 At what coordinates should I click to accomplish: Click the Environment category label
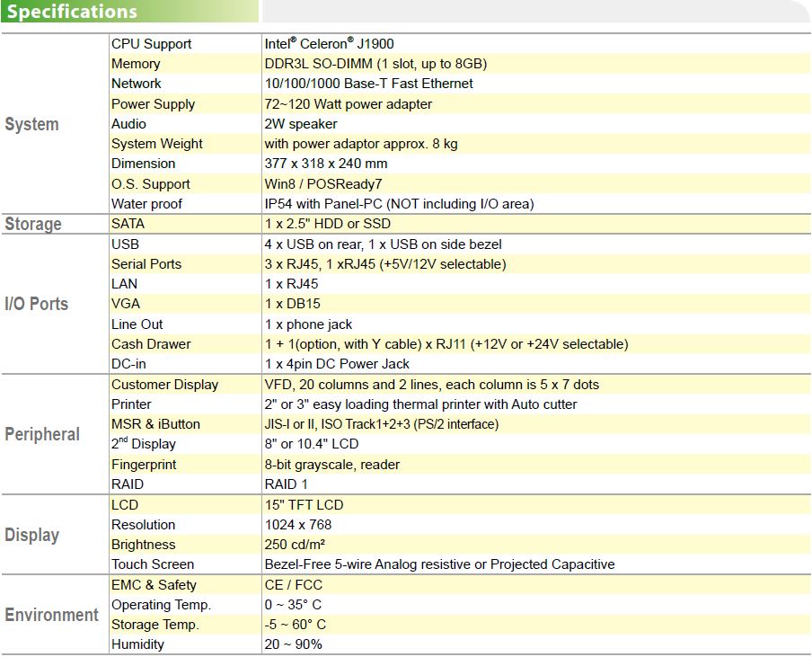pyautogui.click(x=52, y=615)
